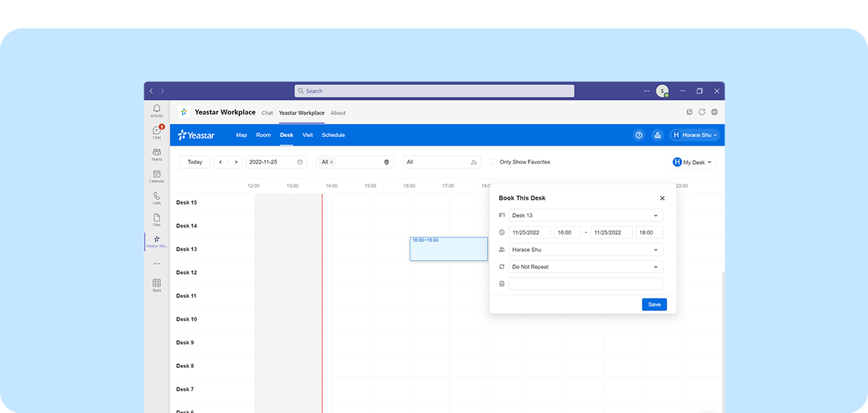Open Chat with unread badge in sidebar

coord(157,133)
